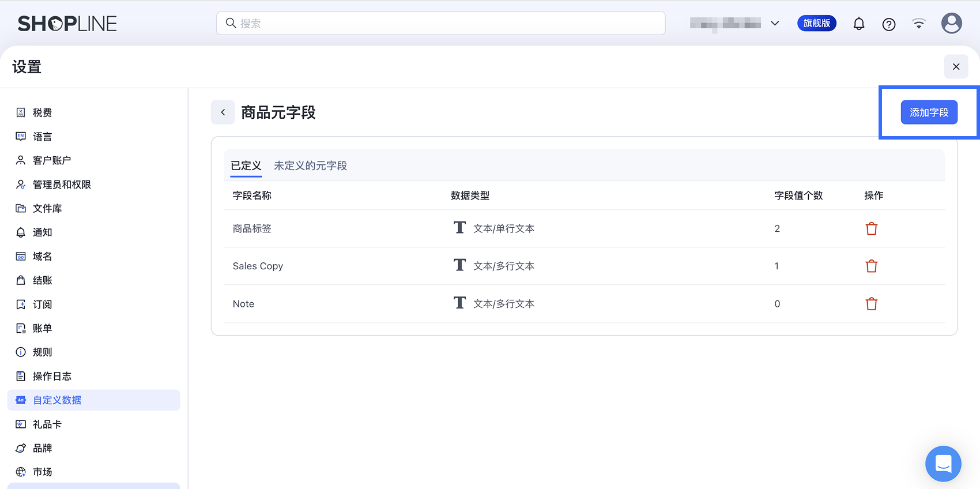Image resolution: width=980 pixels, height=489 pixels.
Task: Open the Sales Copy field row
Action: coord(585,266)
